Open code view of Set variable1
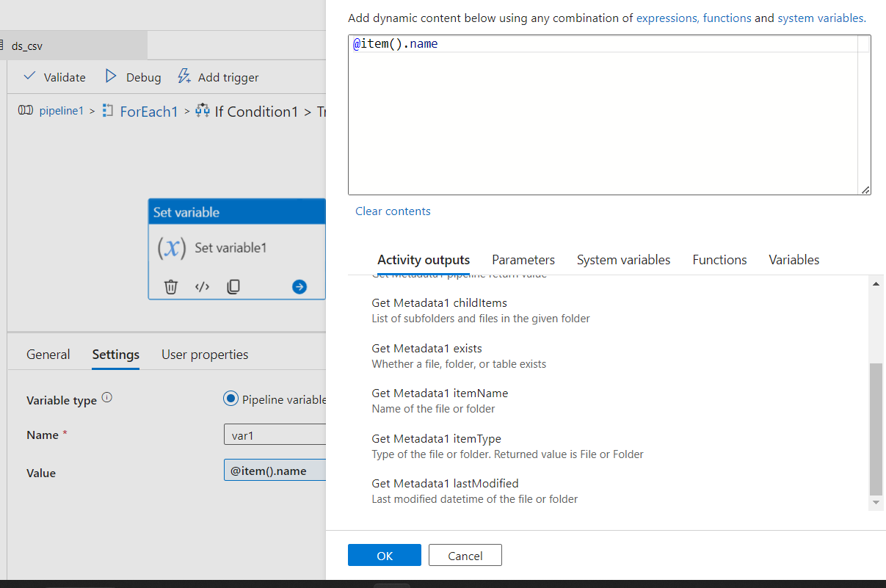Viewport: 886px width, 588px height. click(x=202, y=286)
